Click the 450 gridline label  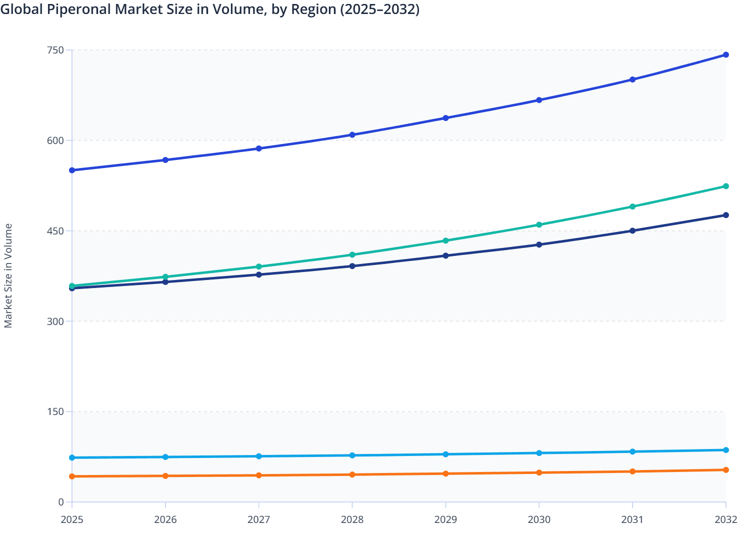pyautogui.click(x=56, y=231)
